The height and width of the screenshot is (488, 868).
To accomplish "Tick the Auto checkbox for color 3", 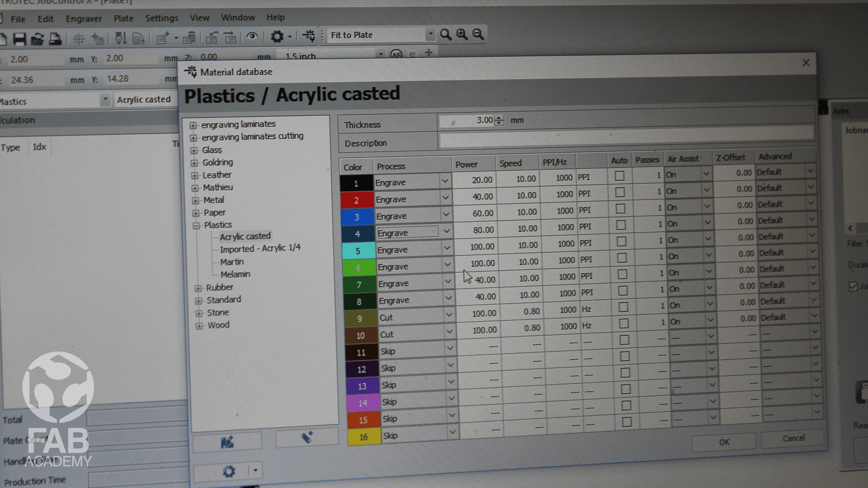I will [620, 209].
